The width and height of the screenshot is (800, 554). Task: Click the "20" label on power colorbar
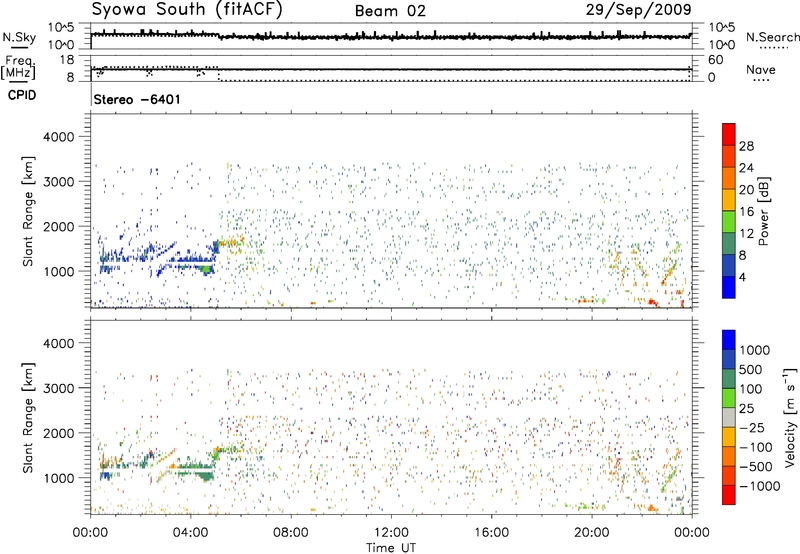pyautogui.click(x=746, y=190)
